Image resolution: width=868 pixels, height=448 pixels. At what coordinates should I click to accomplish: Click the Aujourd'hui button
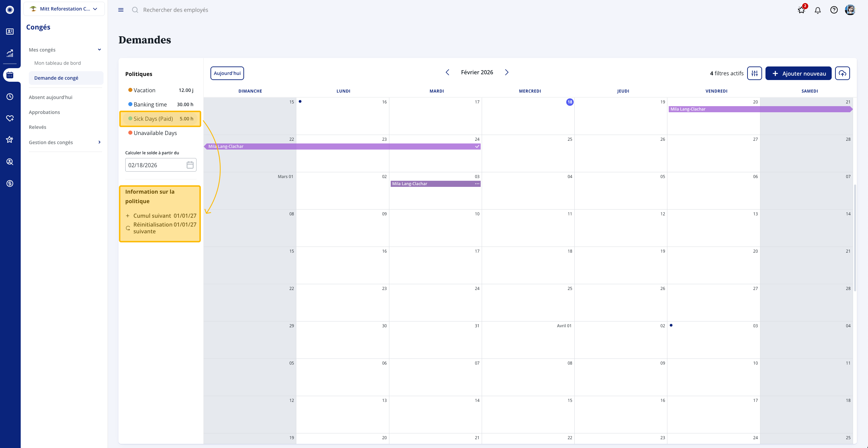click(227, 73)
